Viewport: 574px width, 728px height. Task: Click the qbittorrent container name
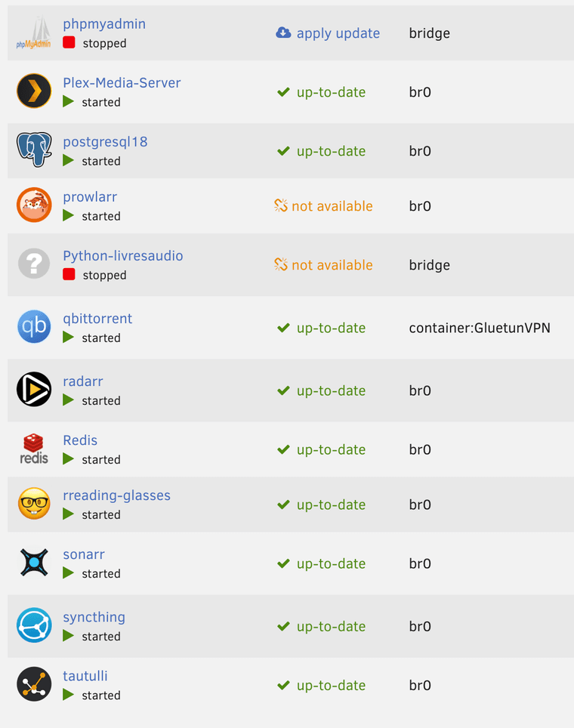point(97,318)
